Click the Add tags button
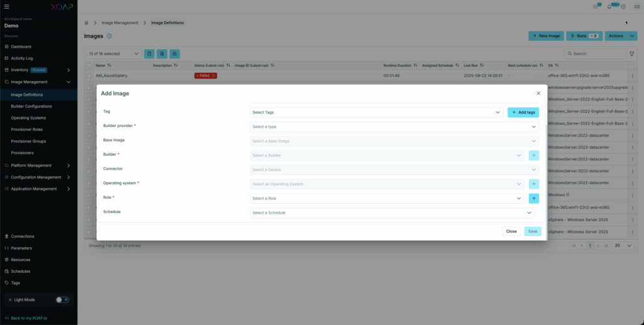The width and height of the screenshot is (644, 325). (x=523, y=113)
